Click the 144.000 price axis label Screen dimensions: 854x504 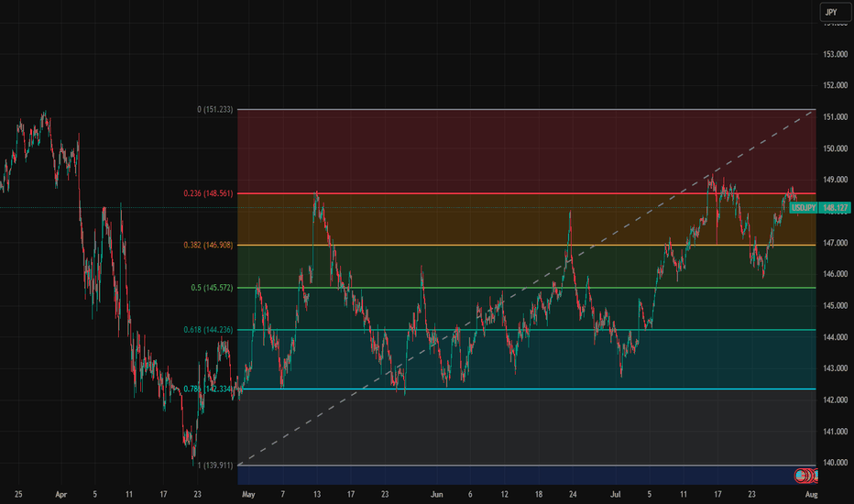click(x=836, y=336)
